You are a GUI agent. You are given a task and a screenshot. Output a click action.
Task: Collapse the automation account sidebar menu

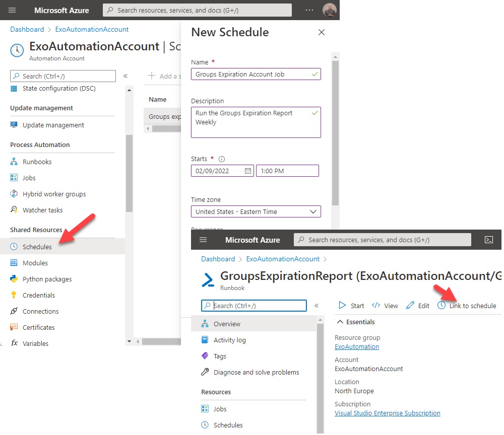pos(125,76)
